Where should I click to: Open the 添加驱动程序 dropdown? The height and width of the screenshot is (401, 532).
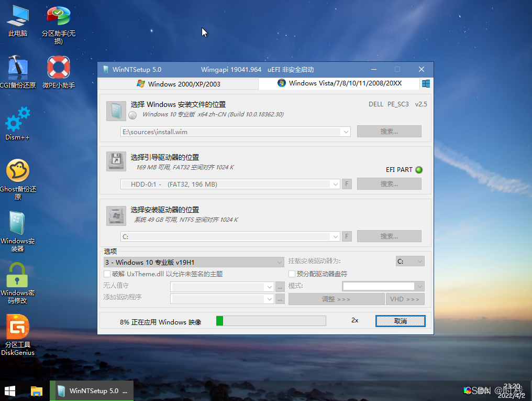[x=222, y=299]
